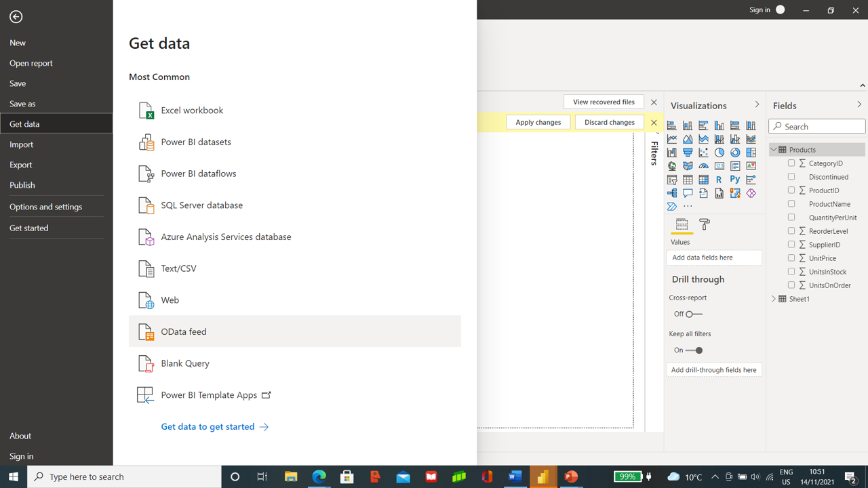Toggle Cross-report drill through switch
Viewport: 868px width, 488px height.
click(x=694, y=314)
